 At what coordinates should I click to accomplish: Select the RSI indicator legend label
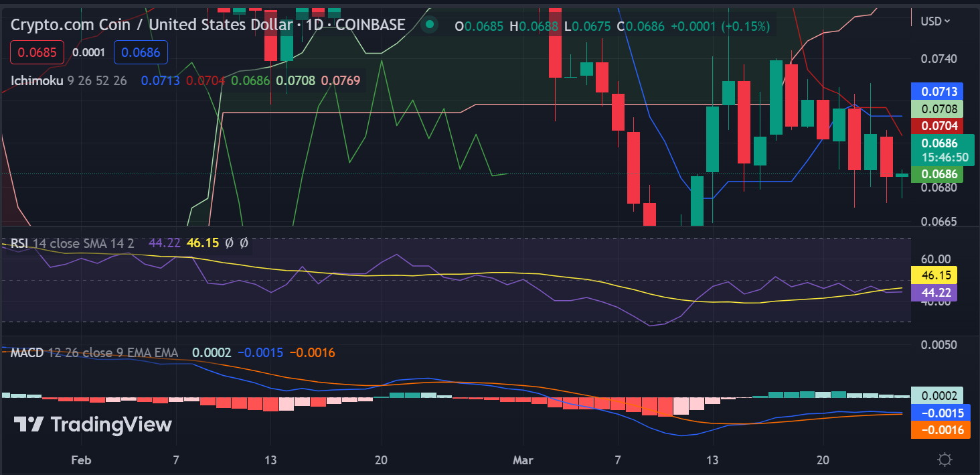coord(19,243)
